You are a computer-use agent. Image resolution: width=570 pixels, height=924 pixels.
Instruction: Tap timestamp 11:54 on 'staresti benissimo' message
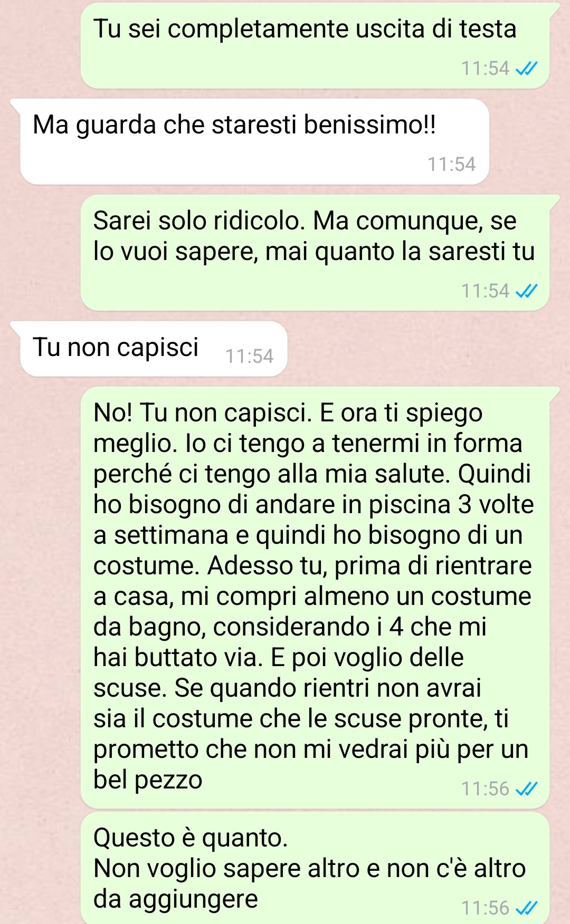451,165
